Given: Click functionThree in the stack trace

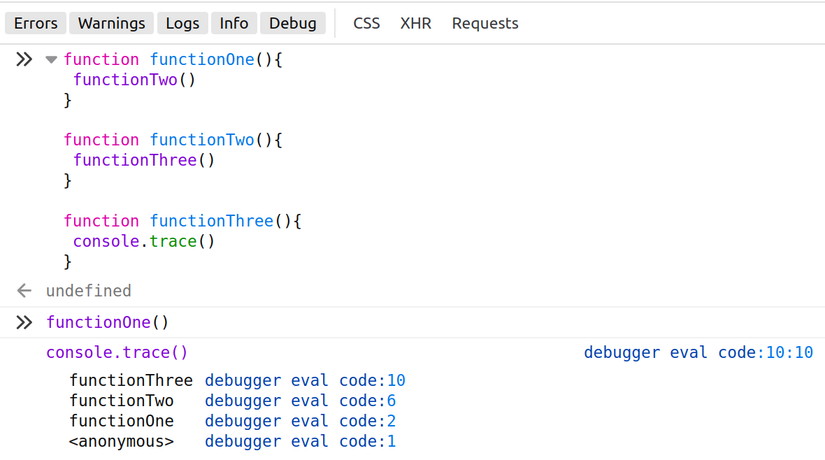Looking at the screenshot, I should [x=131, y=380].
